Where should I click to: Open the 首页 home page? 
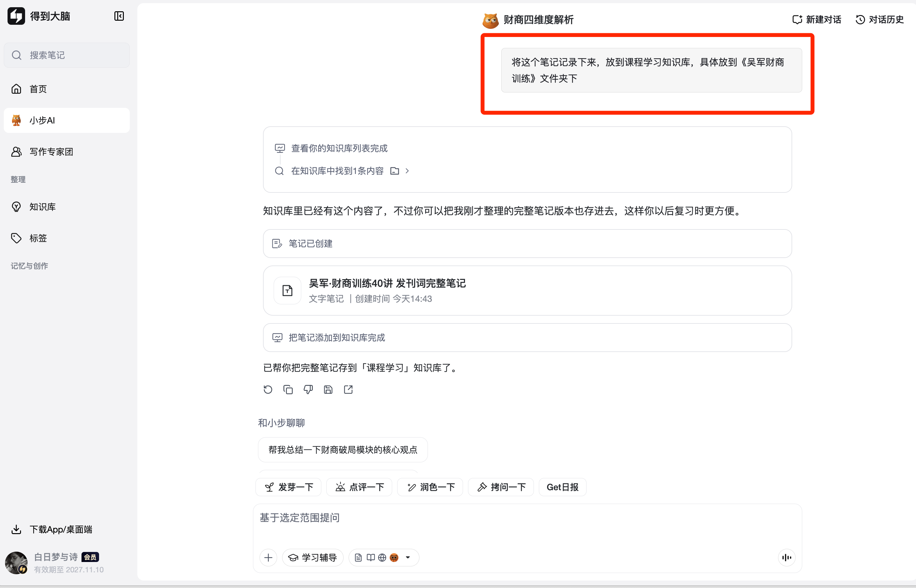(67, 89)
